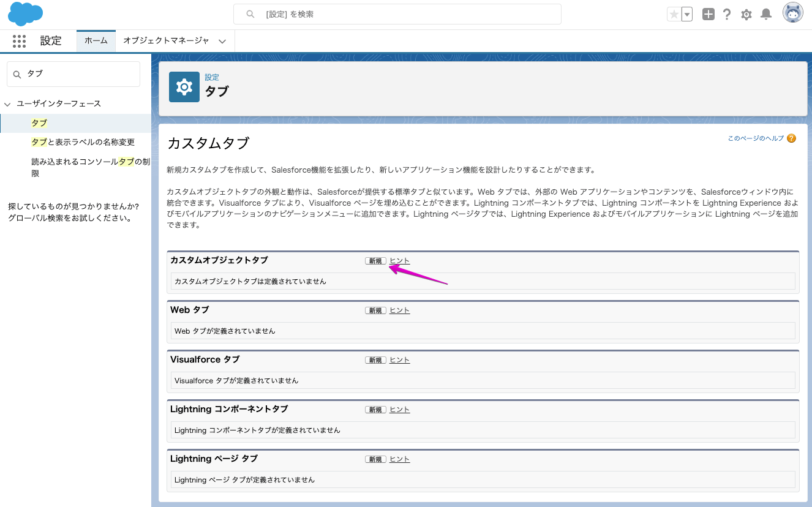
Task: Click text Web タブが定義されていません
Action: (225, 331)
